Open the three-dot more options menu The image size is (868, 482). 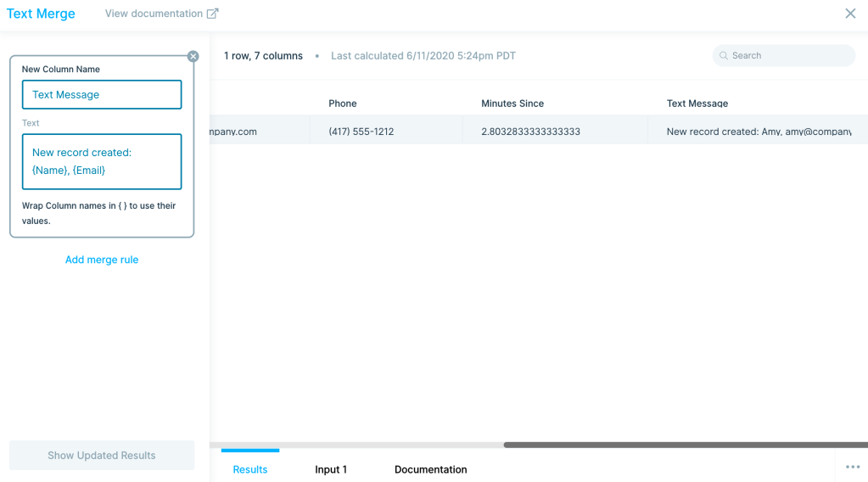[x=853, y=467]
